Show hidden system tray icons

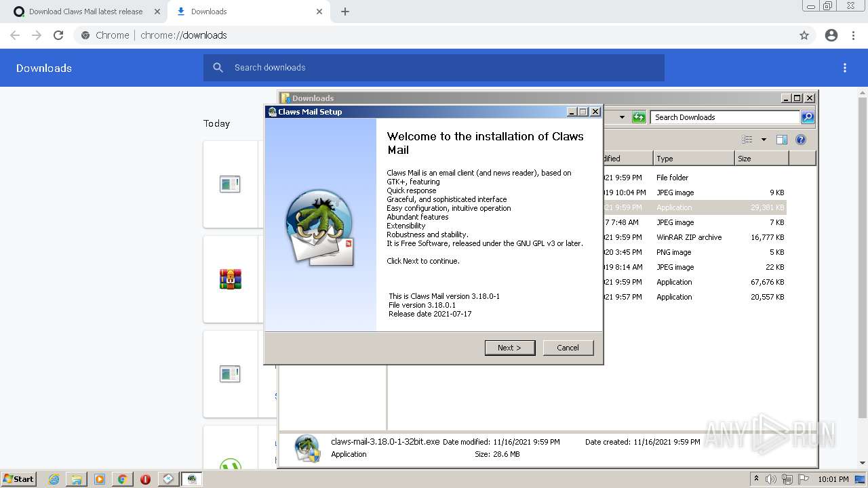pyautogui.click(x=756, y=479)
